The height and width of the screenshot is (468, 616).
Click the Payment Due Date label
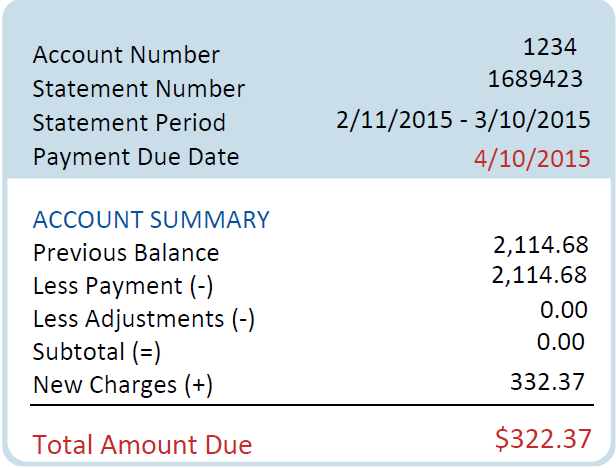pos(135,157)
